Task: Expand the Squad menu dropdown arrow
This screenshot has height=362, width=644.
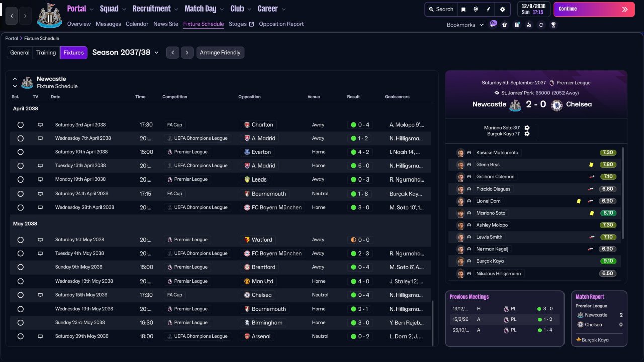Action: pyautogui.click(x=124, y=9)
